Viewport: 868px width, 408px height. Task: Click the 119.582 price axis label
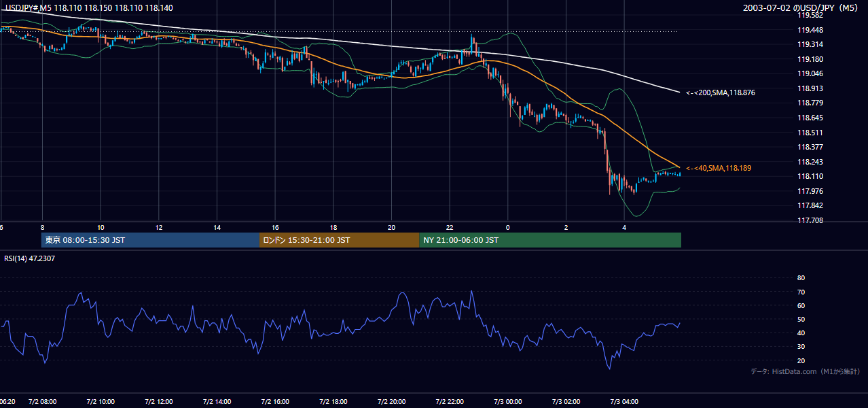810,15
